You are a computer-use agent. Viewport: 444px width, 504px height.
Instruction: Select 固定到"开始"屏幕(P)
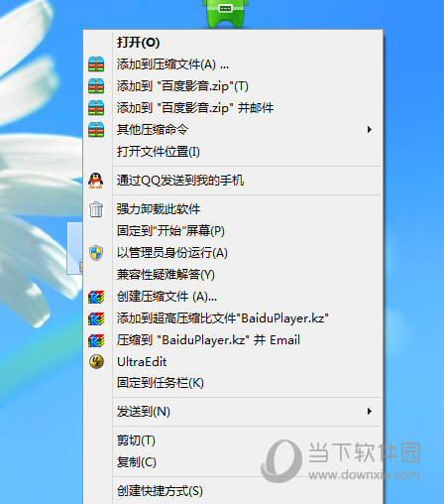pyautogui.click(x=233, y=231)
